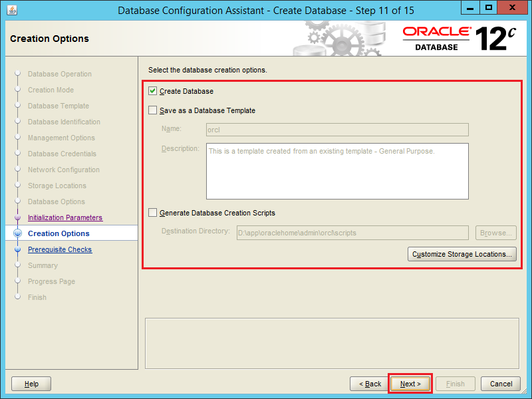Click the disabled Finish button
This screenshot has height=399, width=532.
click(x=456, y=384)
